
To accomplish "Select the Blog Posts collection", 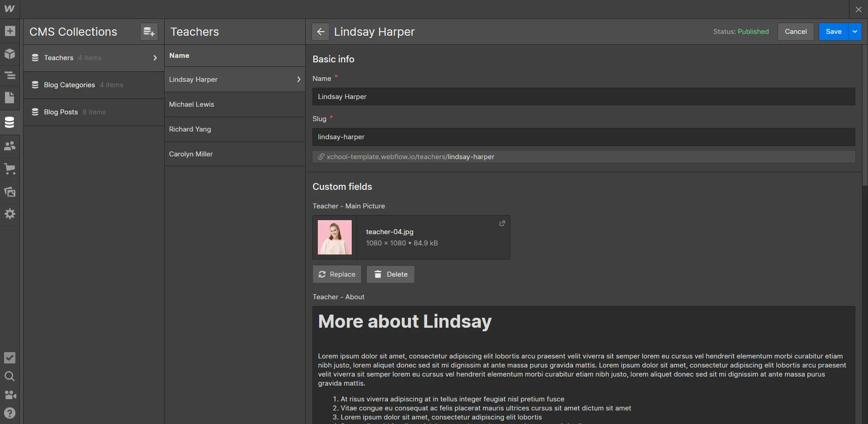I will (x=61, y=112).
